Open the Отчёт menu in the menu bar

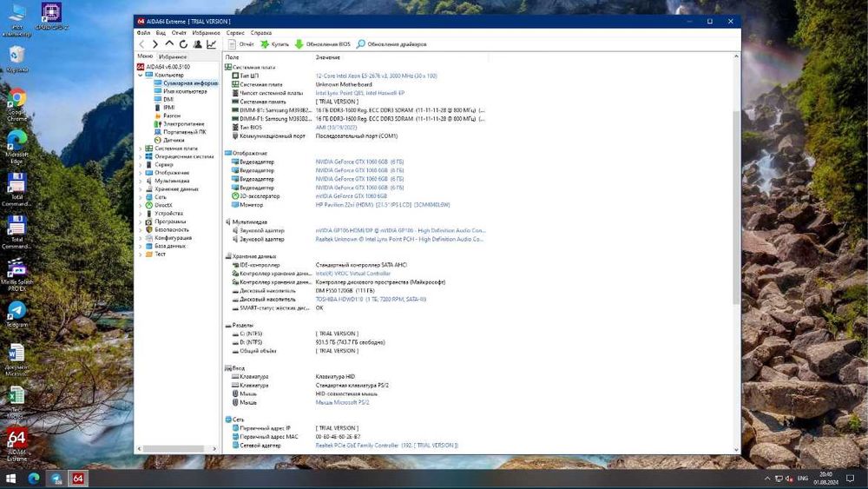pos(179,33)
